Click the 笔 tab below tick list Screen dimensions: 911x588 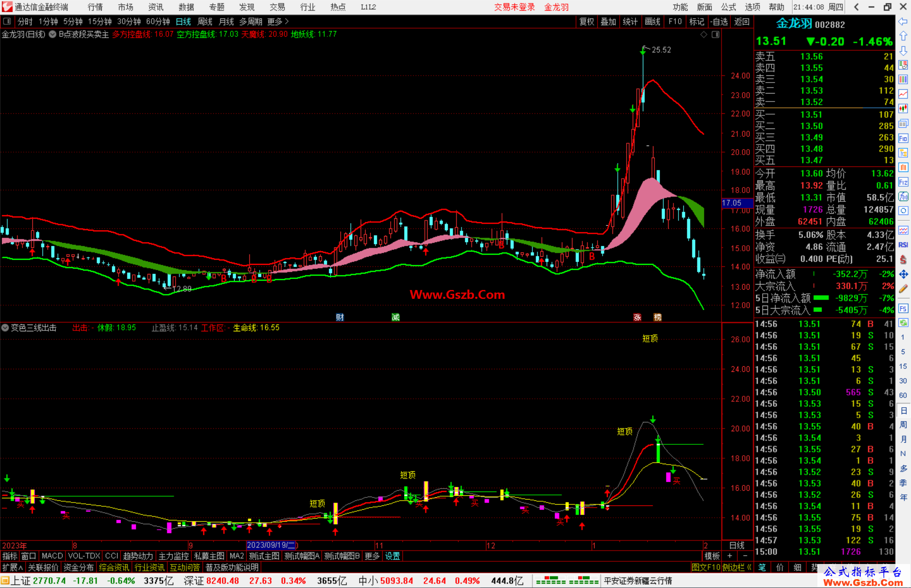click(762, 567)
